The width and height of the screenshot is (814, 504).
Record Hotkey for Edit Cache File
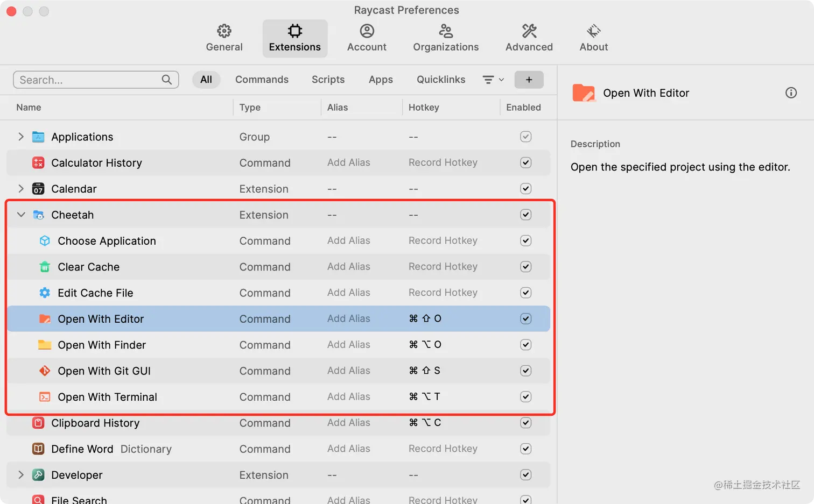coord(443,293)
